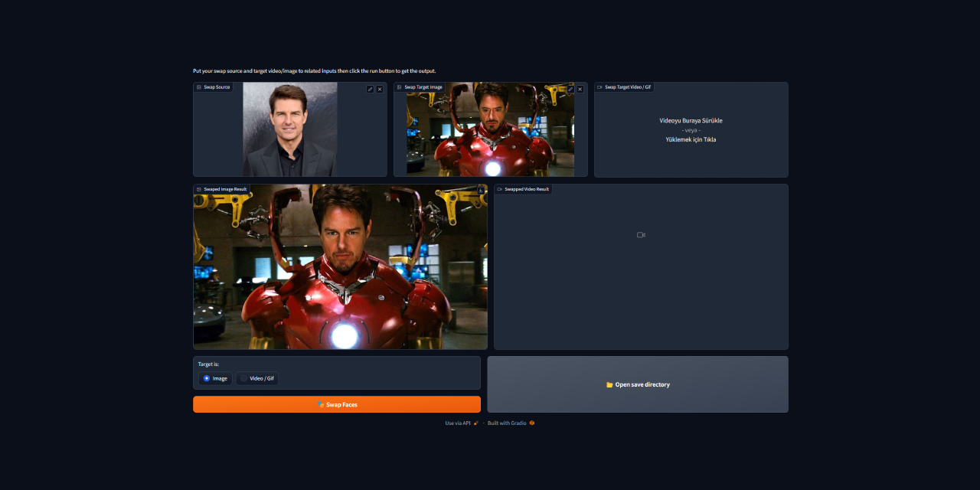980x490 pixels.
Task: Click the video icon on Swap Target Video/Gif panel
Action: 599,87
